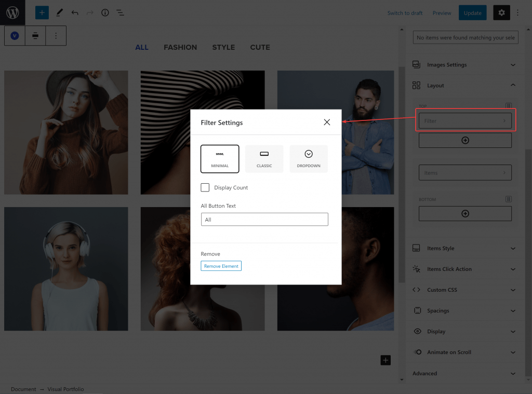Image resolution: width=532 pixels, height=394 pixels.
Task: Open the post Preview
Action: point(442,13)
